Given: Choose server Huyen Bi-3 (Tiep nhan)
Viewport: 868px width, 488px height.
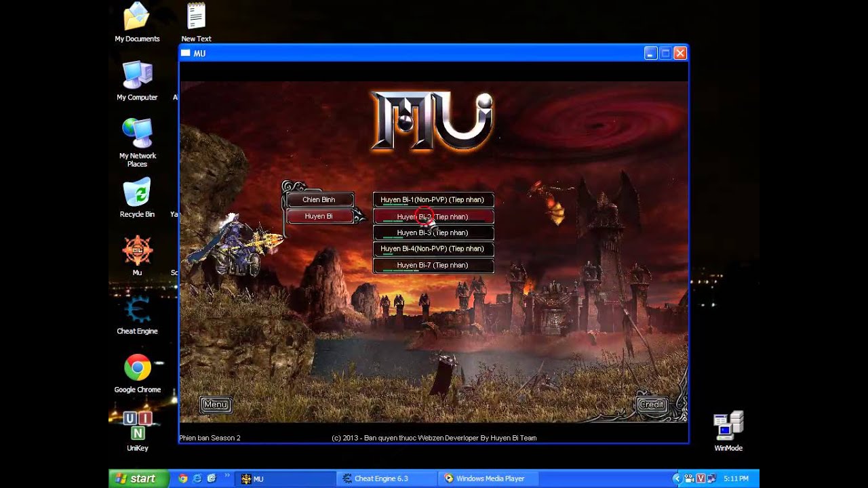Looking at the screenshot, I should [433, 232].
